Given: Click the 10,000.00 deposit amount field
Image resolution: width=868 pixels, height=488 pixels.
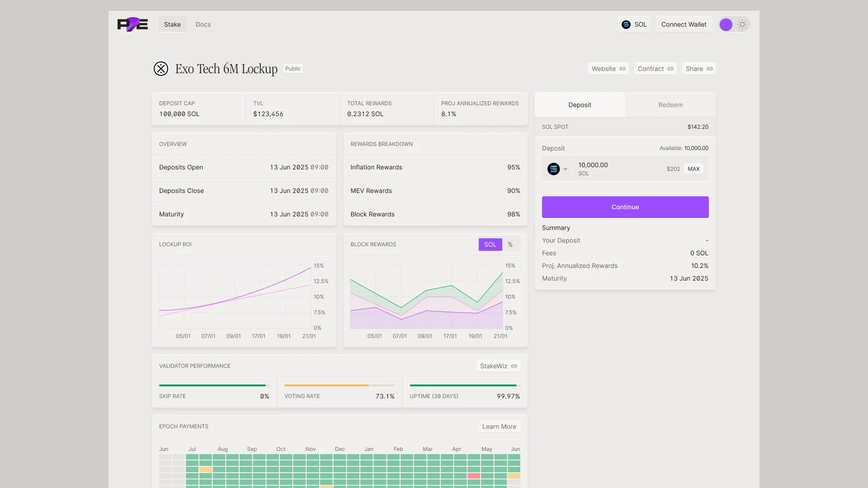Looking at the screenshot, I should 593,165.
